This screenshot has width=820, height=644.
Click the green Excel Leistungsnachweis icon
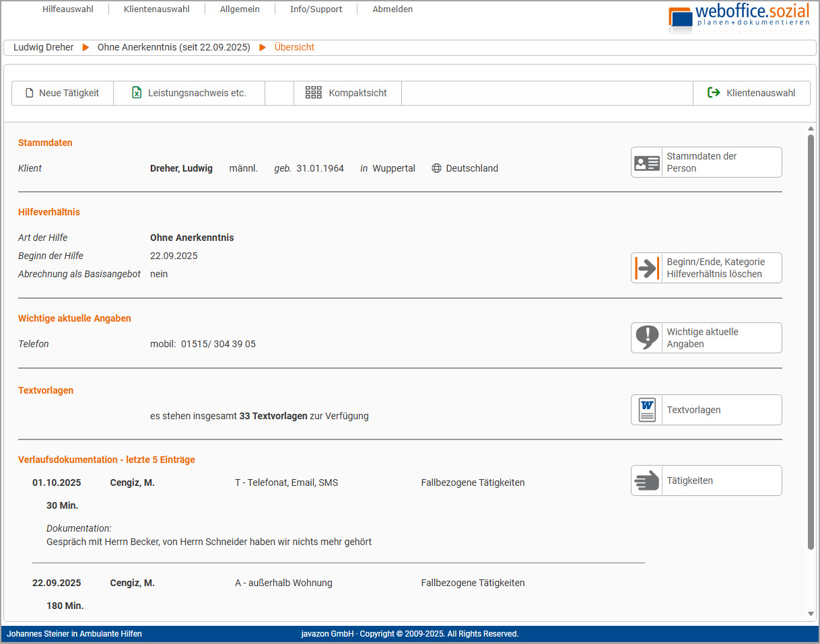[137, 93]
